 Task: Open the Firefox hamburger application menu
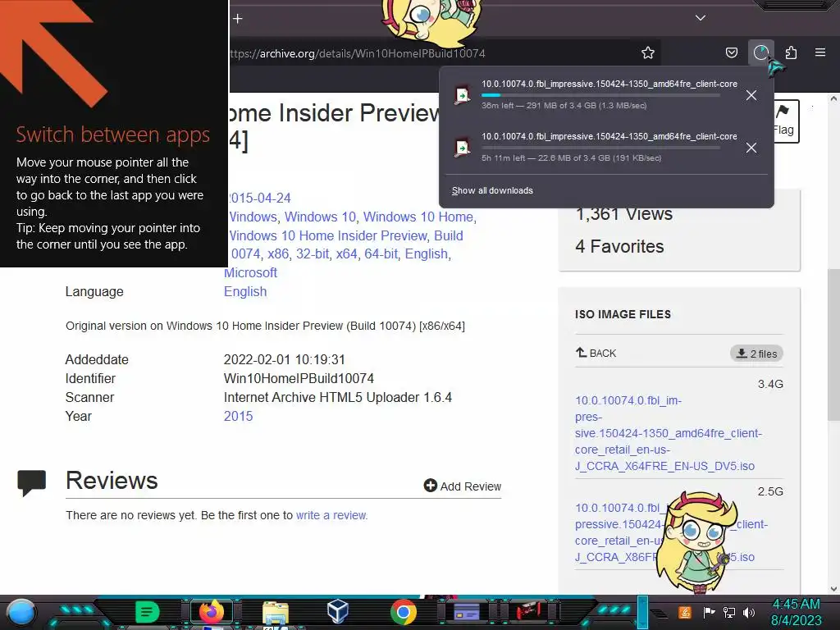[x=820, y=52]
